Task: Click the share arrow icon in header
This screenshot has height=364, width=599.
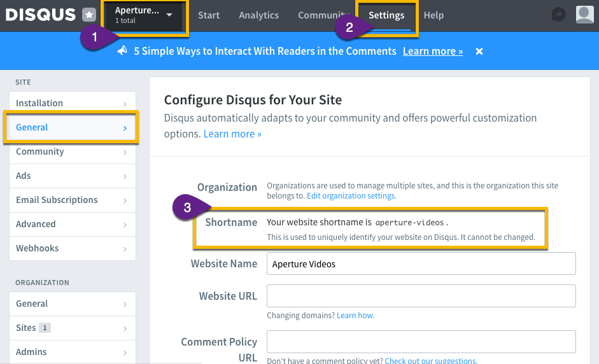Action: click(x=558, y=15)
